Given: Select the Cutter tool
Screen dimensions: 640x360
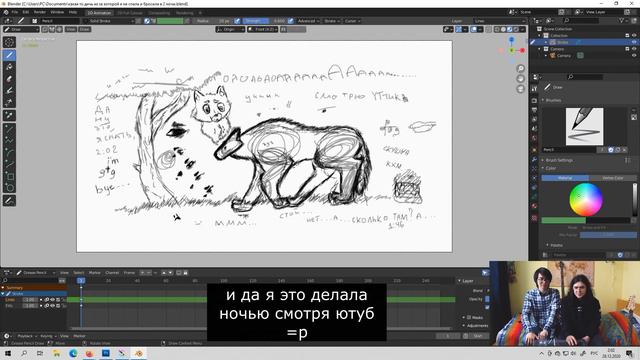Looking at the screenshot, I should point(9,102).
